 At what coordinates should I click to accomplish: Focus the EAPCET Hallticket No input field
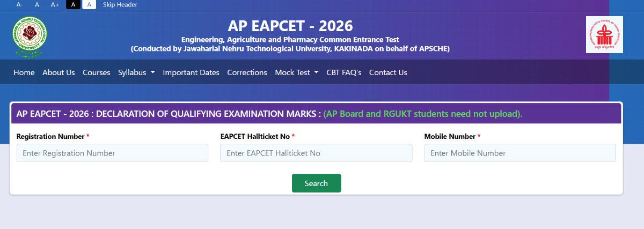click(x=316, y=153)
